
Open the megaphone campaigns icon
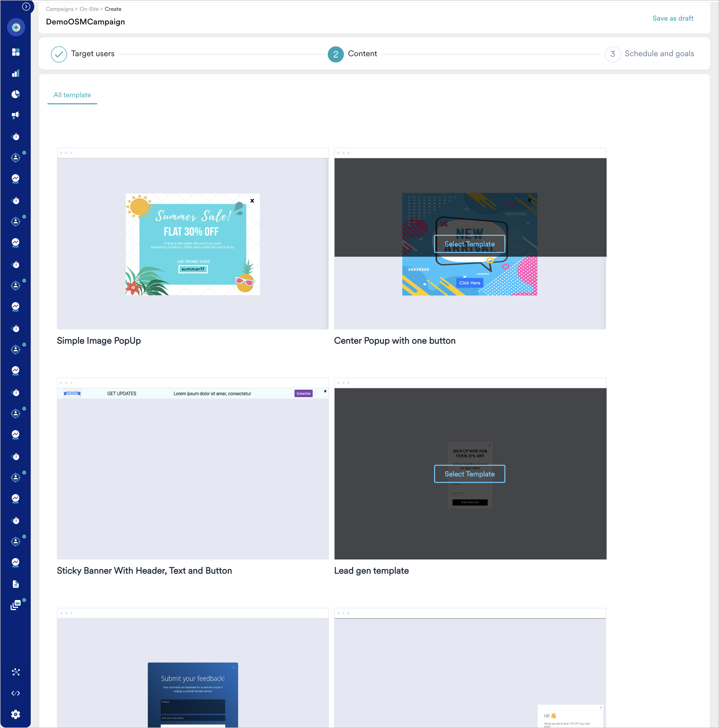16,115
